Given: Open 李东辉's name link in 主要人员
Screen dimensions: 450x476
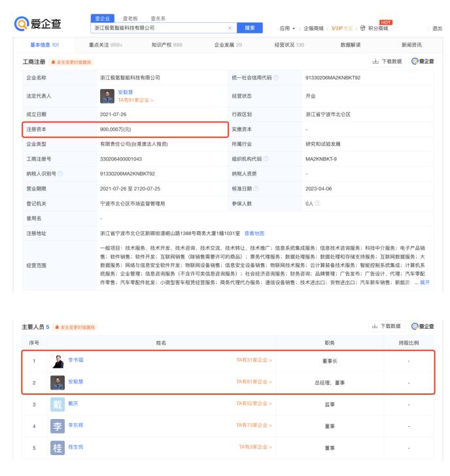Looking at the screenshot, I should point(75,426).
